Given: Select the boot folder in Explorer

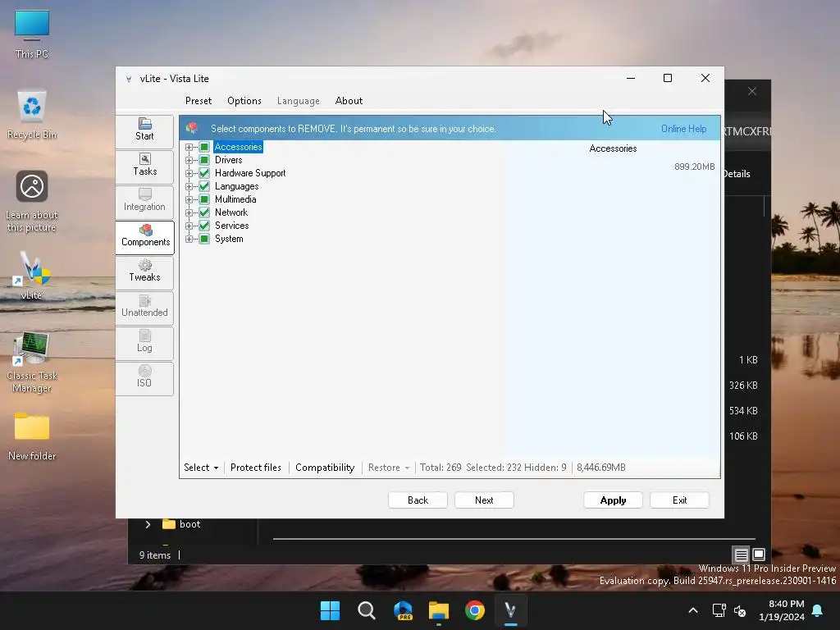Looking at the screenshot, I should [x=181, y=524].
